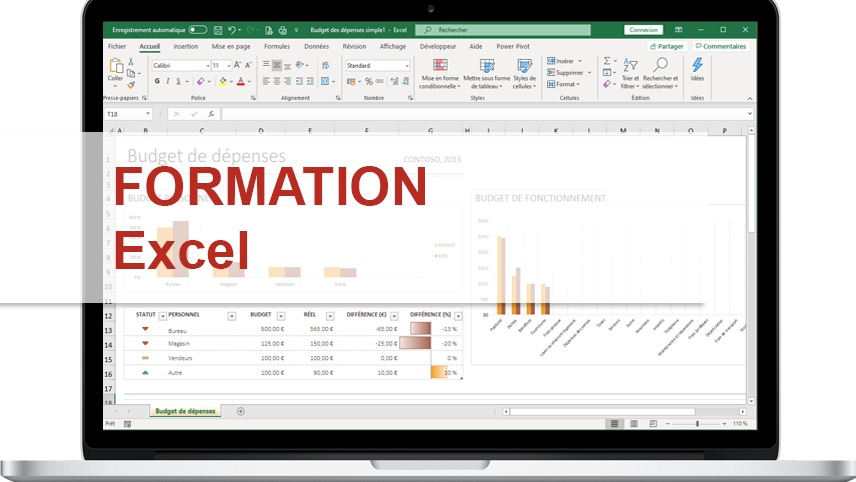This screenshot has height=482, width=856.
Task: Toggle bold formatting with G button
Action: click(157, 82)
